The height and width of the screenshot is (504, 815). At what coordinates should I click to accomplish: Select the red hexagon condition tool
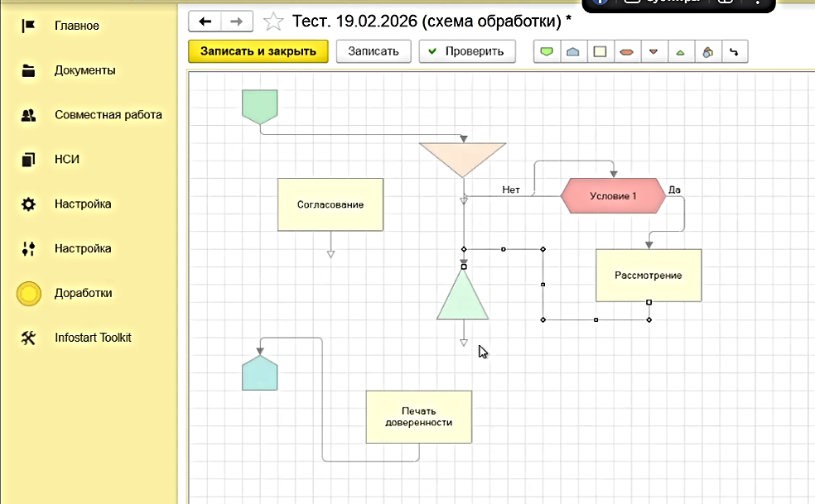[627, 51]
